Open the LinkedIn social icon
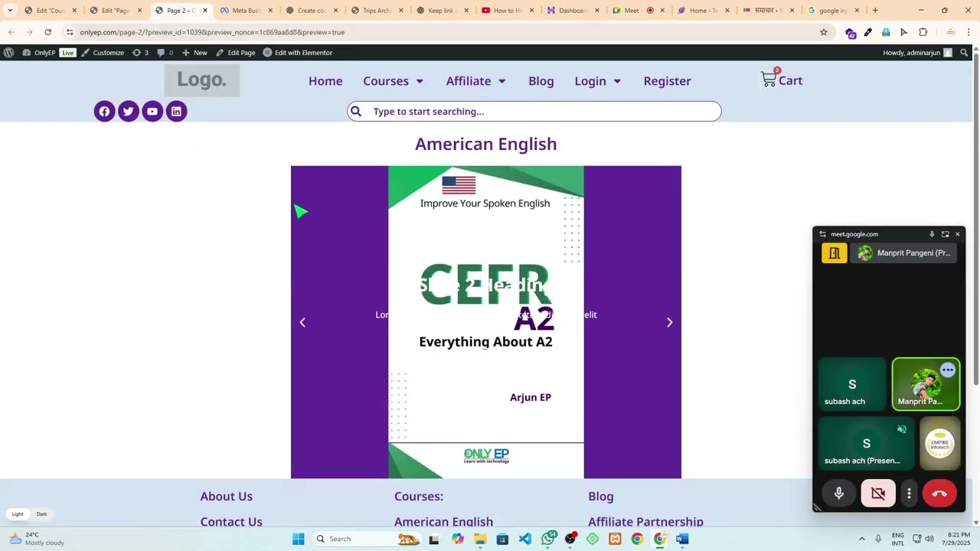The image size is (980, 551). 176,112
